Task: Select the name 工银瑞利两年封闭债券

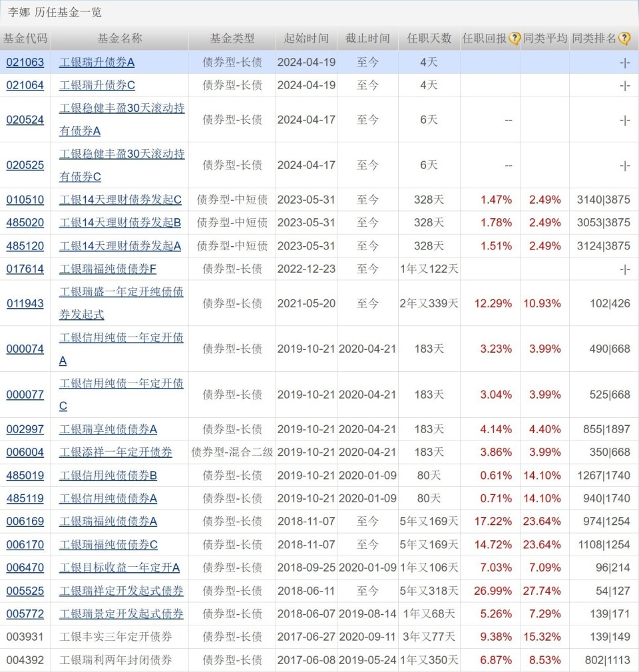Action: click(x=116, y=660)
